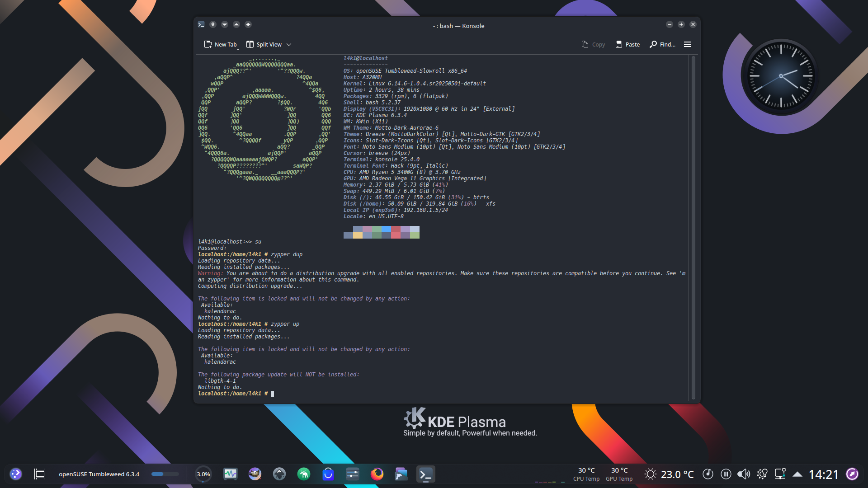Click the 'libgtk-4-1' package name
This screenshot has width=868, height=488.
point(220,381)
